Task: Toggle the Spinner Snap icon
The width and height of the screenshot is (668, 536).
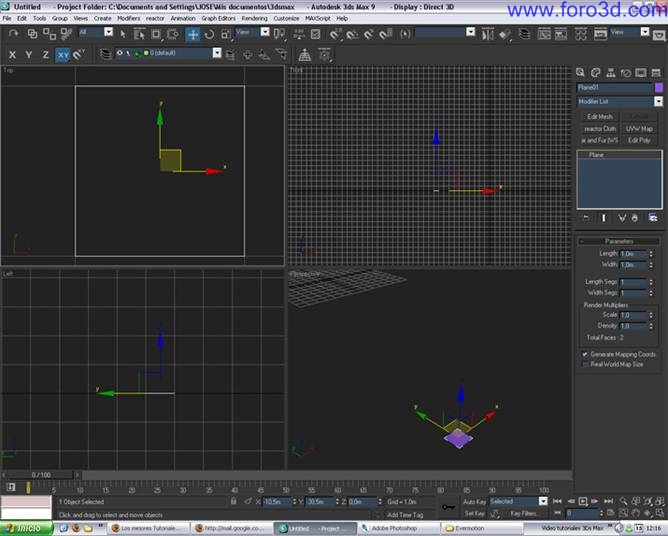Action: 385,34
